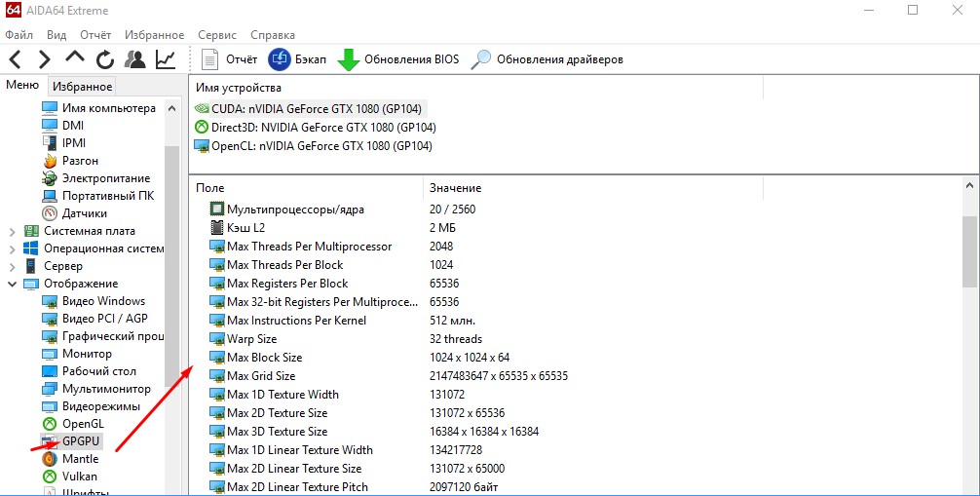Open the Отчёт report button
980x496 pixels.
click(230, 59)
